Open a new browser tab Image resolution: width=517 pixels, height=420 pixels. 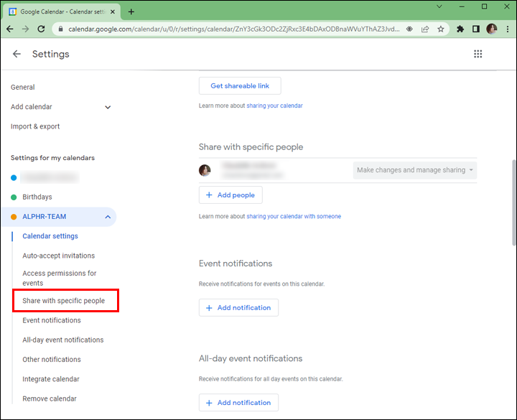[131, 11]
